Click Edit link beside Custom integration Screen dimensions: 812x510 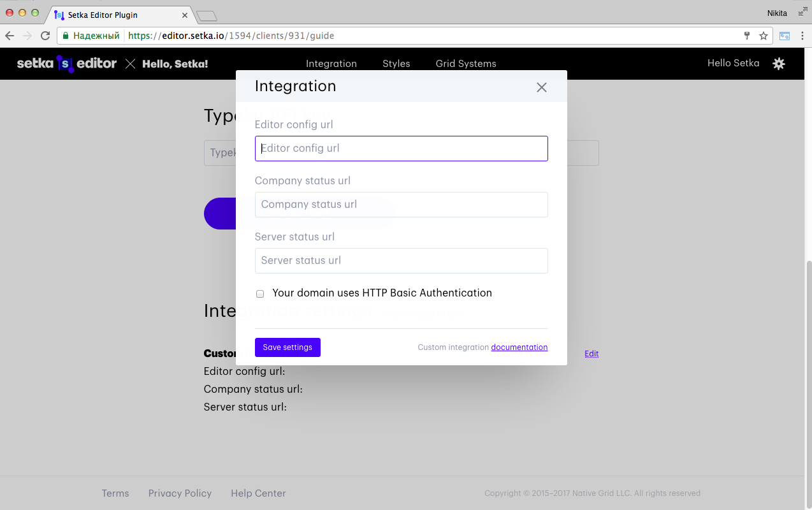coord(591,354)
